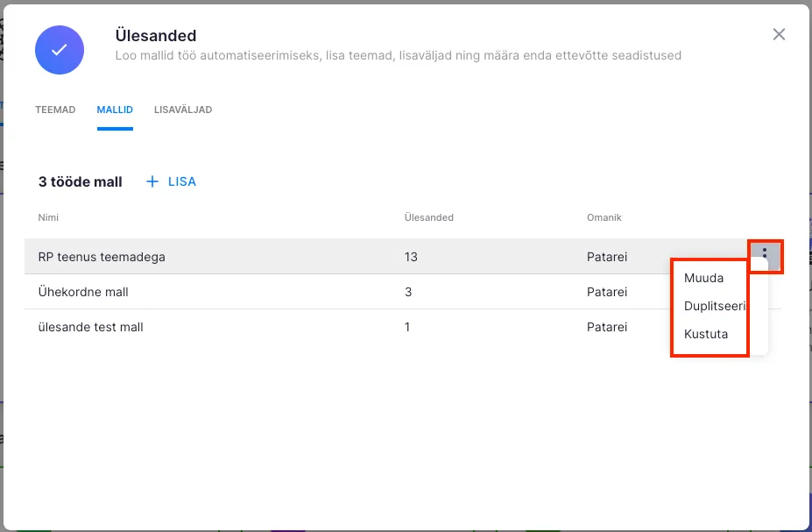Click the Omanik column header

pos(604,217)
